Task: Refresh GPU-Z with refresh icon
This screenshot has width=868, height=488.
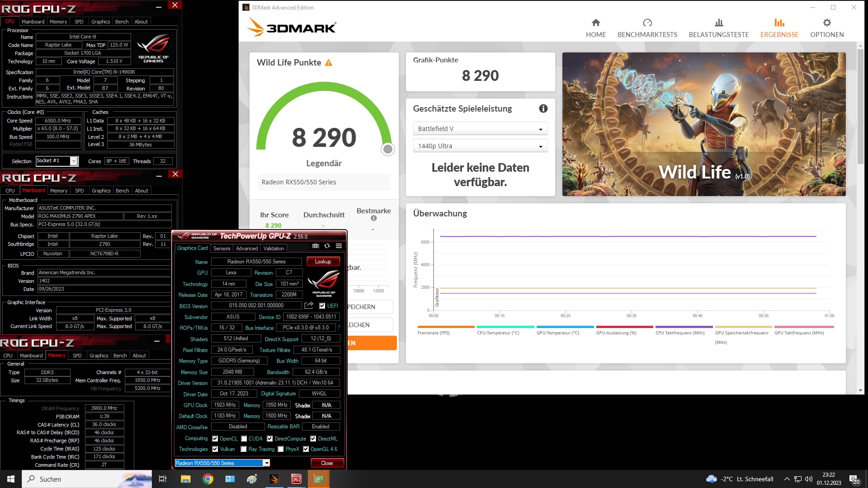Action: tap(327, 246)
